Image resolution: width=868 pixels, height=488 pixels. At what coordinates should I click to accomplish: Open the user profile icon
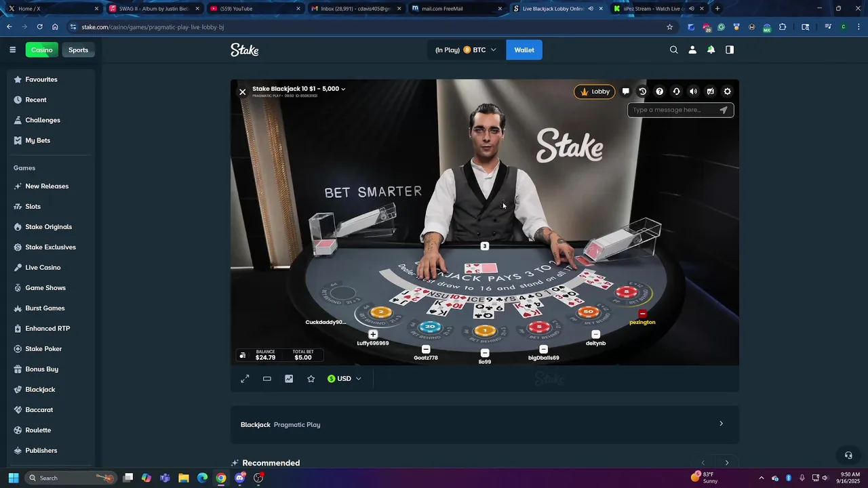pyautogui.click(x=692, y=49)
